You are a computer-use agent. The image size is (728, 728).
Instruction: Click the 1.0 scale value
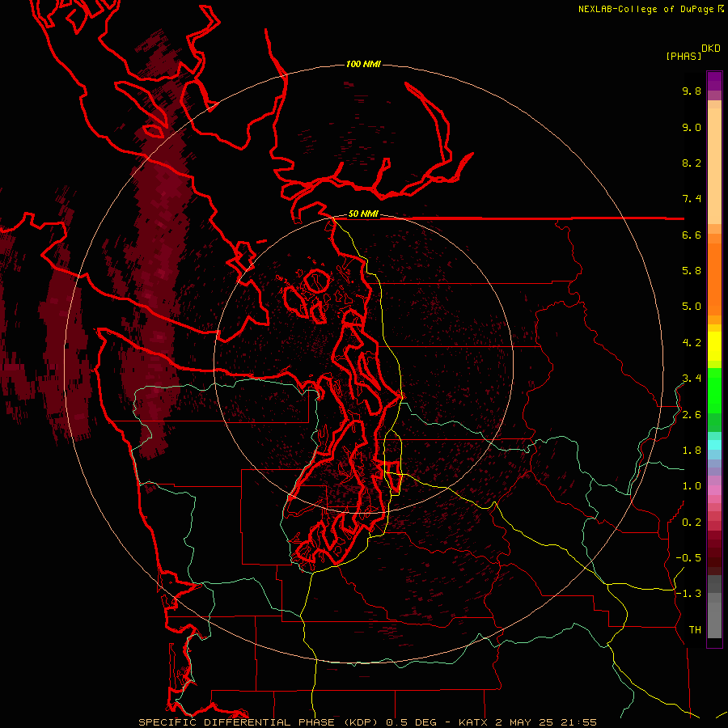[692, 486]
